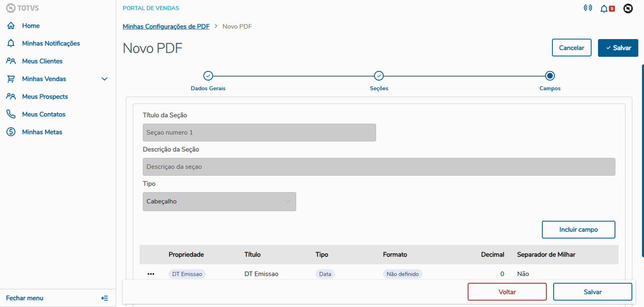Image resolution: width=644 pixels, height=307 pixels.
Task: Open the notifications bell in header
Action: pos(604,8)
